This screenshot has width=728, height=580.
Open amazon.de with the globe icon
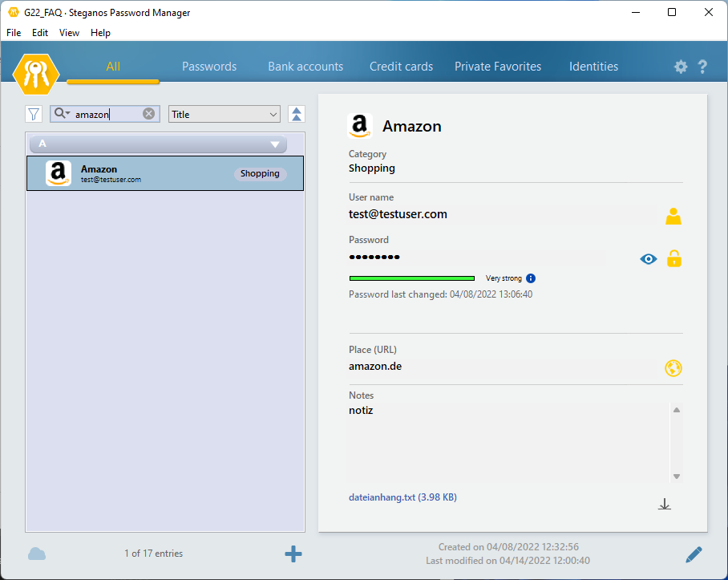pos(673,368)
